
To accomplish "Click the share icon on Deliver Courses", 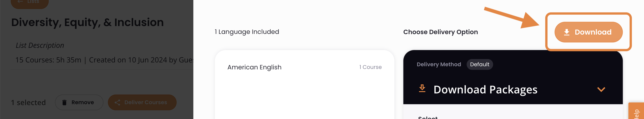I will point(117,103).
